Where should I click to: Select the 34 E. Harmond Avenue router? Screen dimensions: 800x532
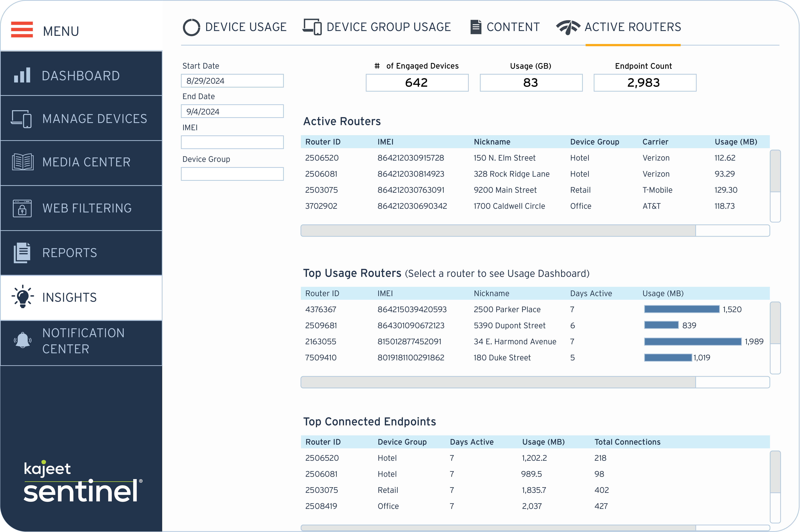point(515,342)
